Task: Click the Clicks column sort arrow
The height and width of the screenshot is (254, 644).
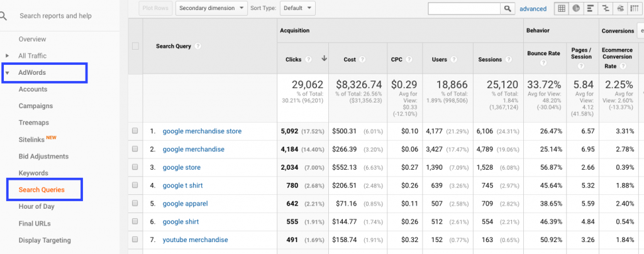Action: point(324,58)
